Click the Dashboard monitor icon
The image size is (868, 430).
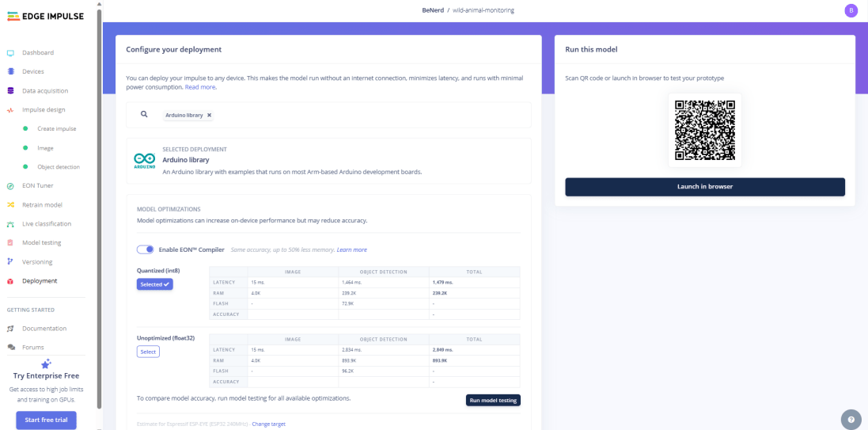(10, 53)
